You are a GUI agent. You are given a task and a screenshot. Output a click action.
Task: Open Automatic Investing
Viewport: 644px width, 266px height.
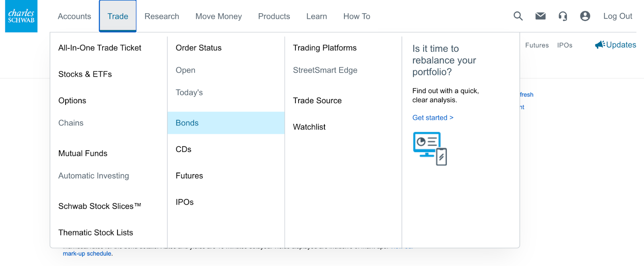(94, 176)
